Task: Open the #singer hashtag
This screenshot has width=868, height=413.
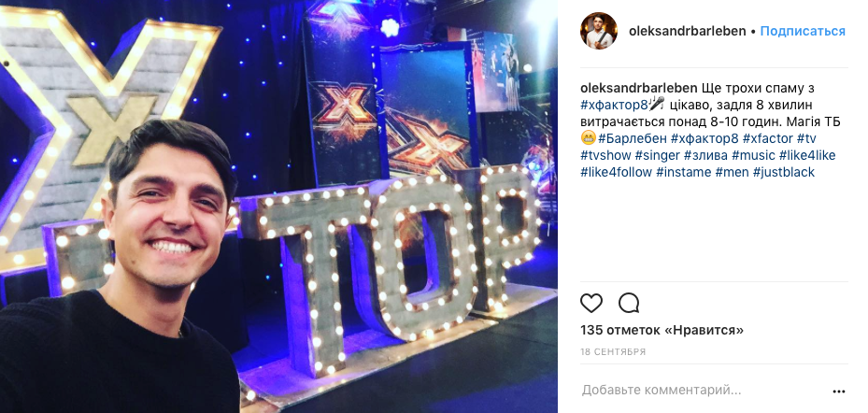Action: pyautogui.click(x=657, y=155)
